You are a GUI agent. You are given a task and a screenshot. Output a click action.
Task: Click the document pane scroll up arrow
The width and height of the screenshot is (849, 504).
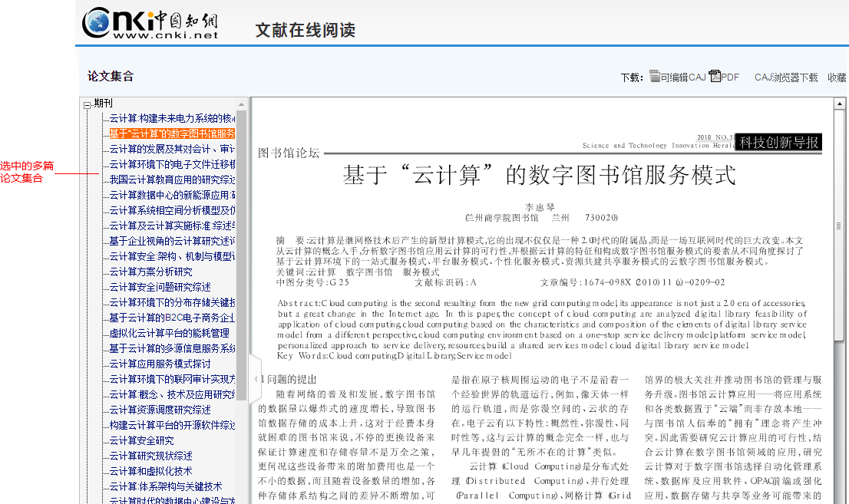(839, 104)
